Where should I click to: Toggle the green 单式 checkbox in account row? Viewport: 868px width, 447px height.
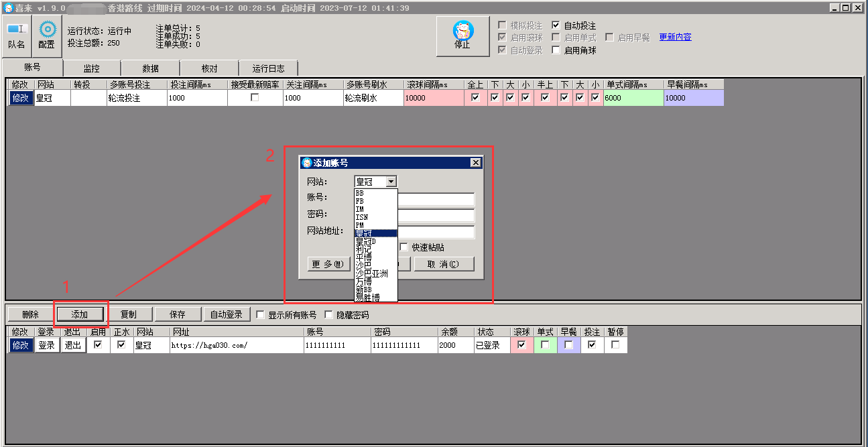point(545,345)
